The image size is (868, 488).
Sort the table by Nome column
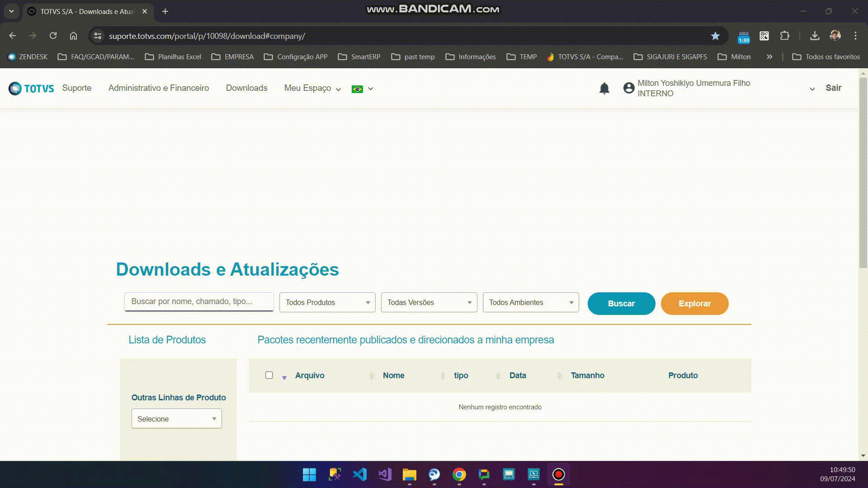click(393, 375)
